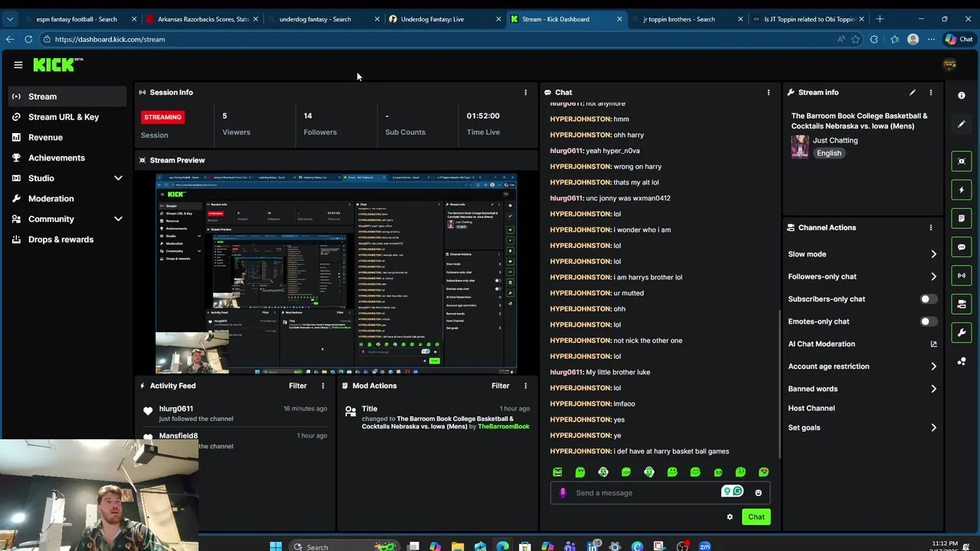980x551 pixels.
Task: Open the hamburger menu beside the Kick logo
Action: click(x=18, y=65)
